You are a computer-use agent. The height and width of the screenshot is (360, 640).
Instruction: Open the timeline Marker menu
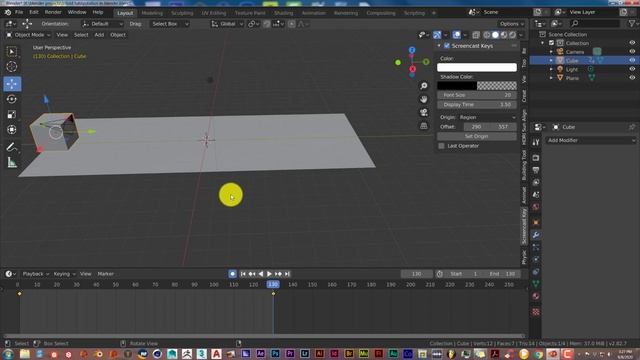(105, 274)
